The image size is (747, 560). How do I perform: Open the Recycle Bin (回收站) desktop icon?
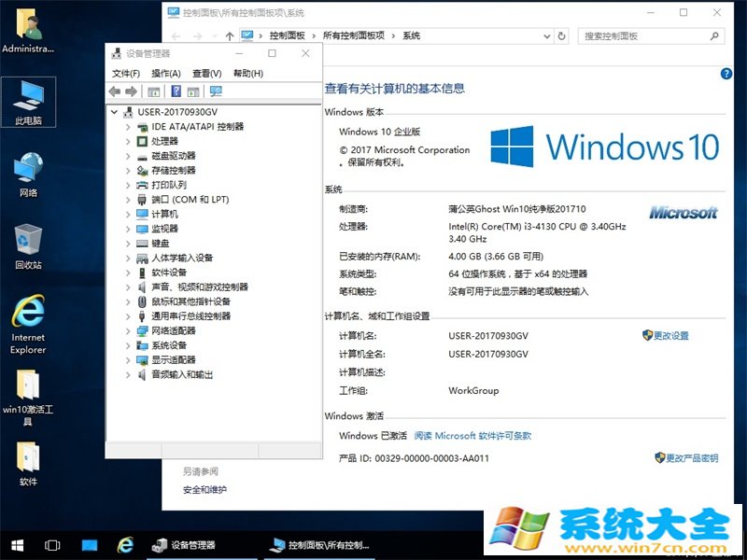(x=28, y=246)
